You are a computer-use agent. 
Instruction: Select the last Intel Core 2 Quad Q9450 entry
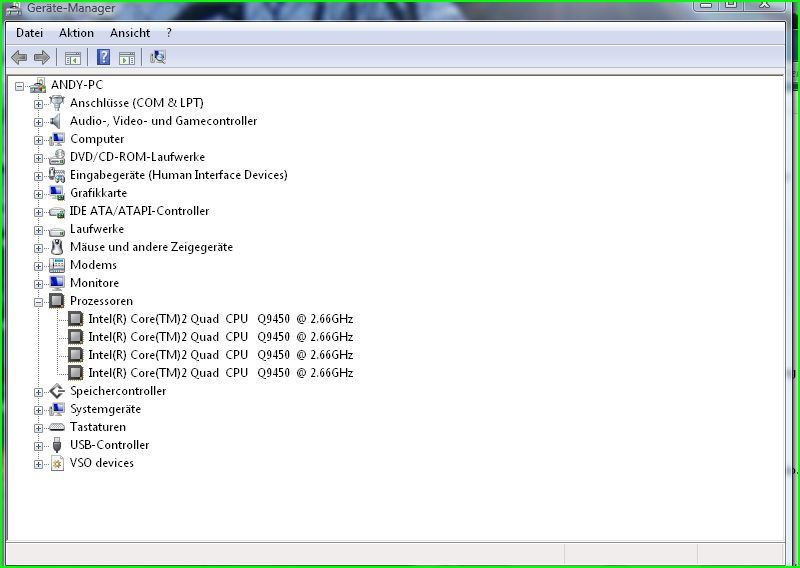220,373
